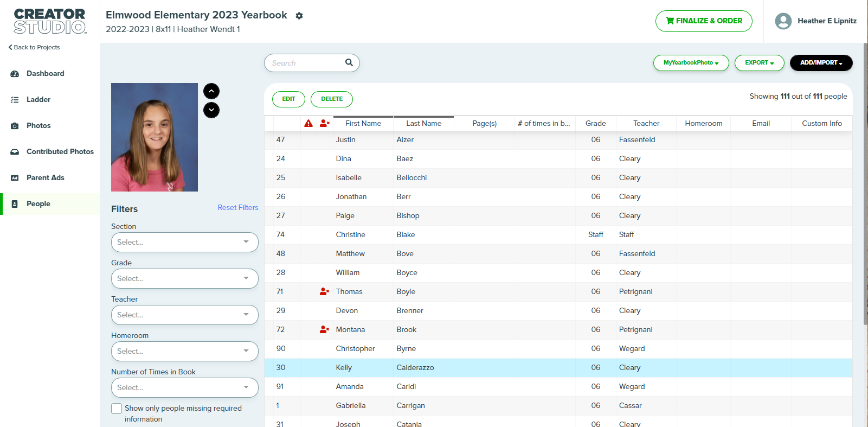This screenshot has width=868, height=427.
Task: Open the Section filter dropdown
Action: pyautogui.click(x=185, y=242)
